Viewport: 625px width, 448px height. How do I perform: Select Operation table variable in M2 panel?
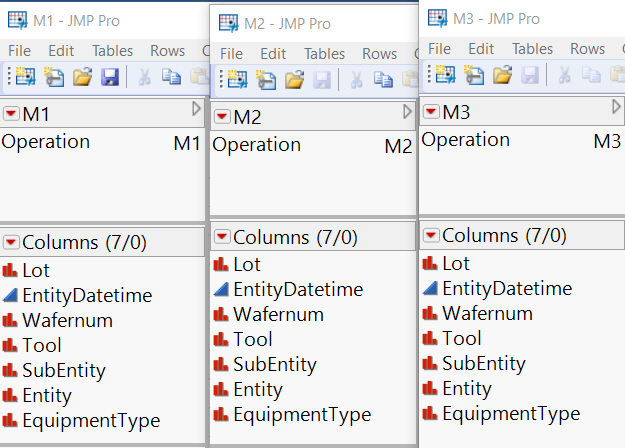click(257, 145)
